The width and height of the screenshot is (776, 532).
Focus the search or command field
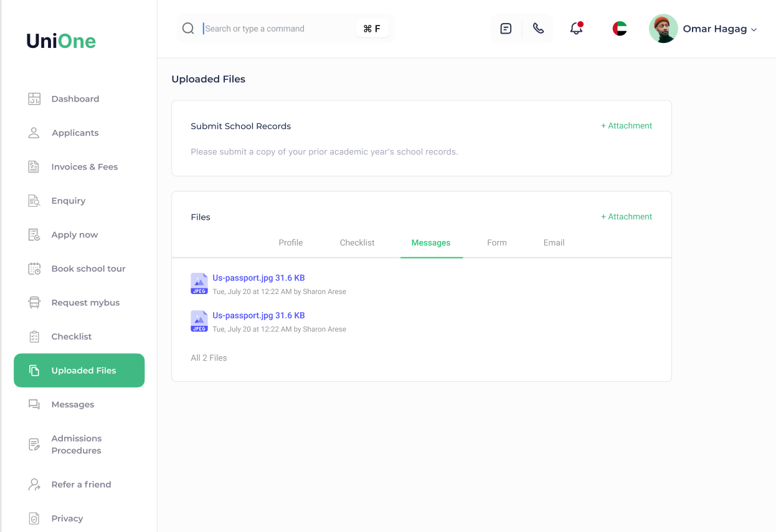point(277,29)
